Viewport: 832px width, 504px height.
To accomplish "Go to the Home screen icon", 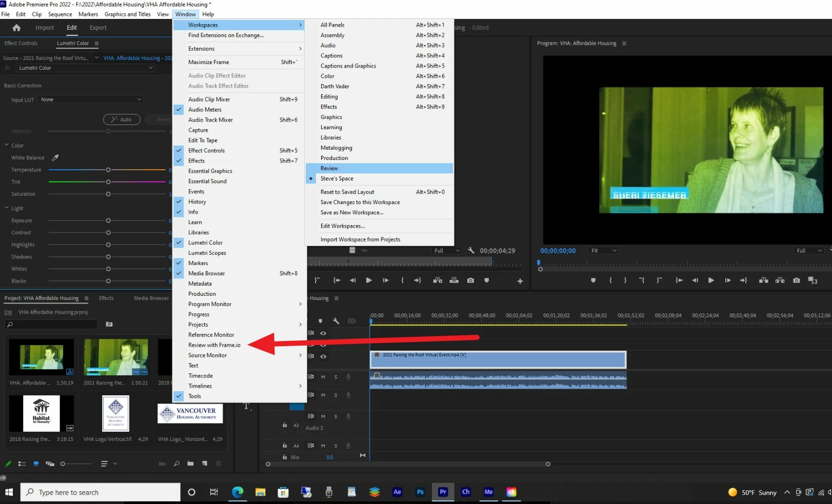I will click(x=16, y=28).
